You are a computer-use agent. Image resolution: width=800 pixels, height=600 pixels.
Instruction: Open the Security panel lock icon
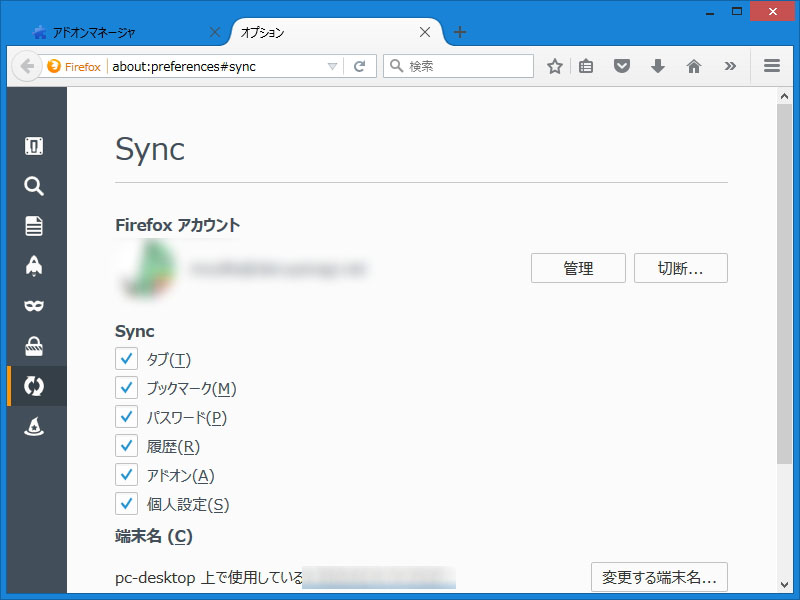pyautogui.click(x=34, y=345)
